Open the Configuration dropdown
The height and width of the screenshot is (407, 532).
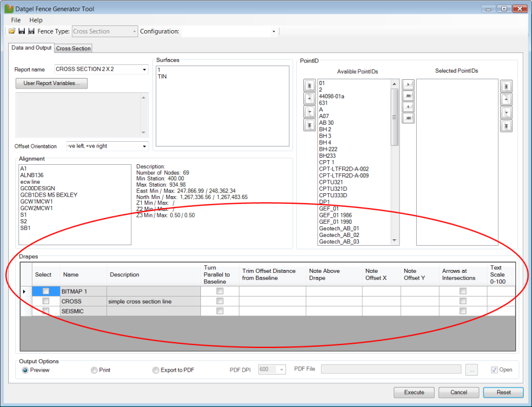[x=274, y=31]
